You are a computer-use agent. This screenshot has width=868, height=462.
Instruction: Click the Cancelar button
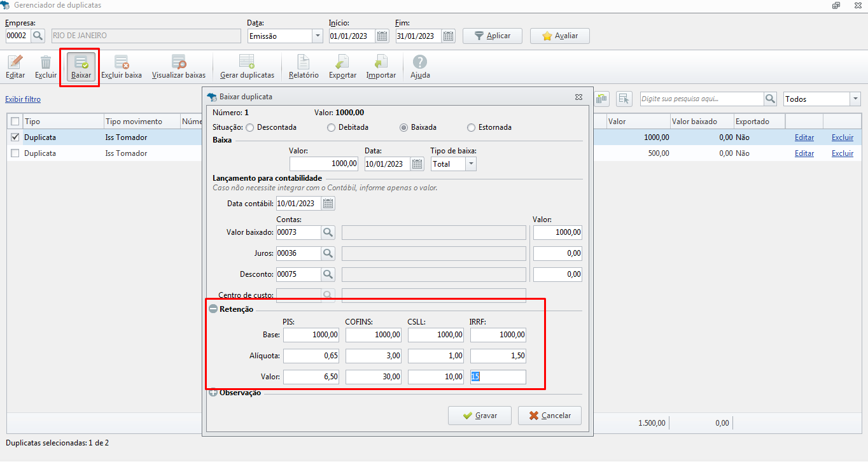549,416
